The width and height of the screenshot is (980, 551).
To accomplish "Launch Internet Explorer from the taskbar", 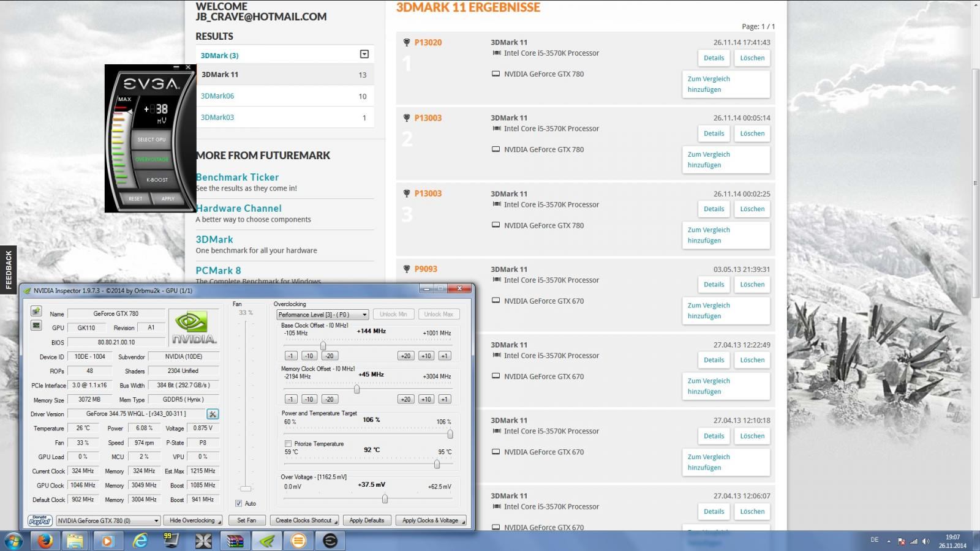I will click(140, 541).
